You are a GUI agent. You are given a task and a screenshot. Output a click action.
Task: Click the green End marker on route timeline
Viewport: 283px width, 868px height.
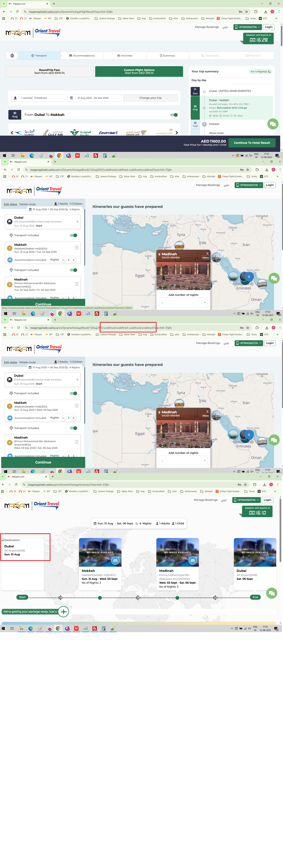tap(255, 597)
